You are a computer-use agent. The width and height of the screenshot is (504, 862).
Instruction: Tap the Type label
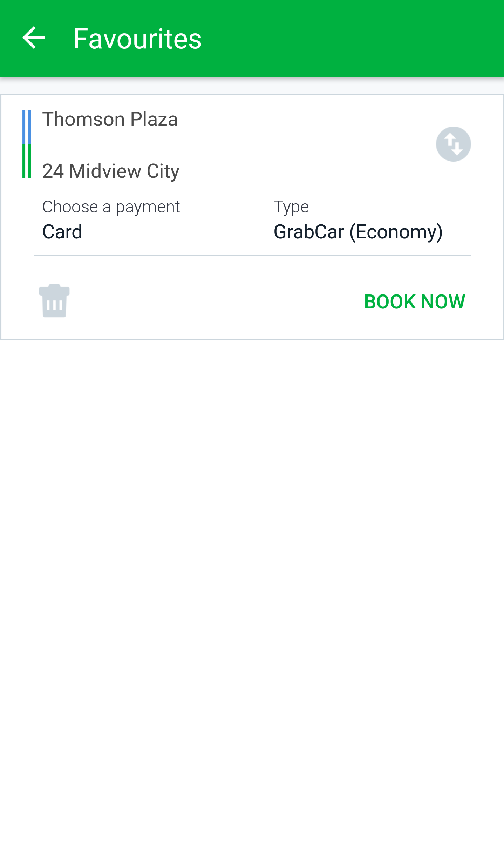[291, 207]
